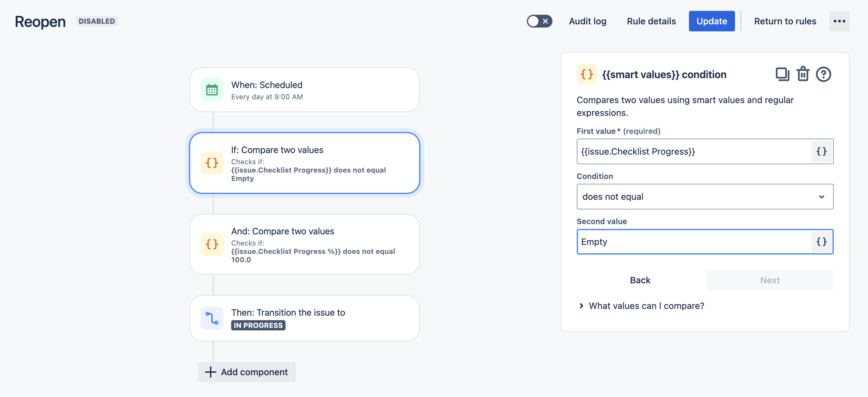Image resolution: width=868 pixels, height=397 pixels.
Task: Open the Condition dropdown
Action: pyautogui.click(x=705, y=197)
